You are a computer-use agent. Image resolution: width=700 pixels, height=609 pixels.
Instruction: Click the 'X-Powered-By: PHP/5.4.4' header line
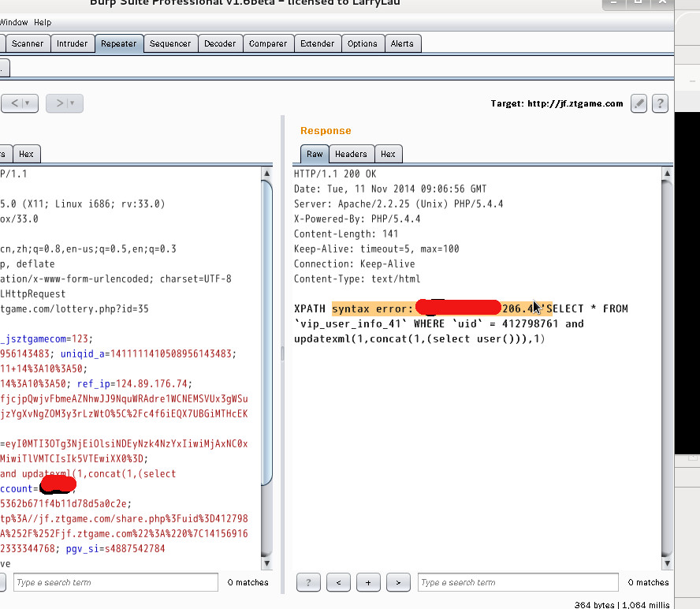[x=357, y=219]
